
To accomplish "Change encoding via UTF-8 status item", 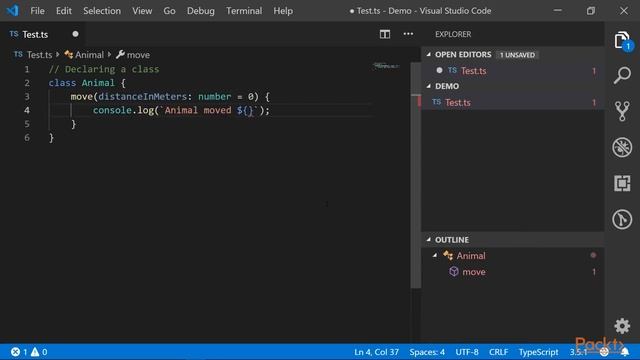I will pyautogui.click(x=467, y=352).
